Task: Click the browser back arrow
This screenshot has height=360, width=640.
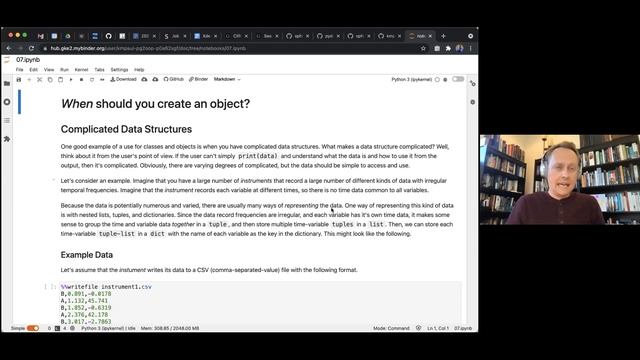Action: [9, 48]
